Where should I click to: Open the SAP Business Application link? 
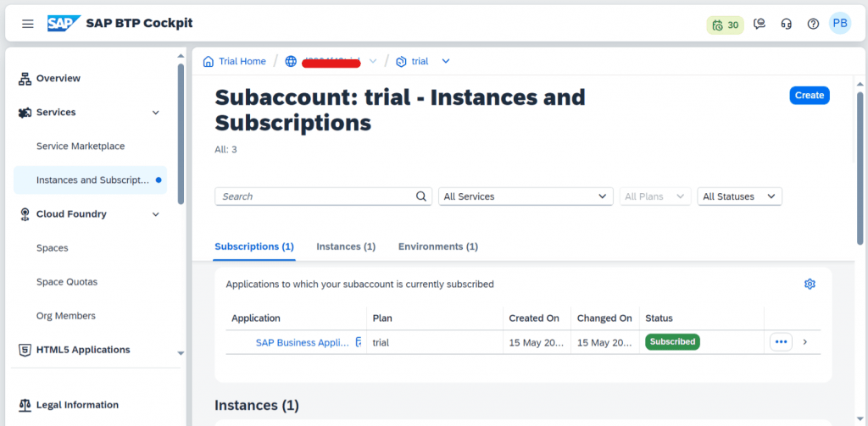tap(303, 342)
